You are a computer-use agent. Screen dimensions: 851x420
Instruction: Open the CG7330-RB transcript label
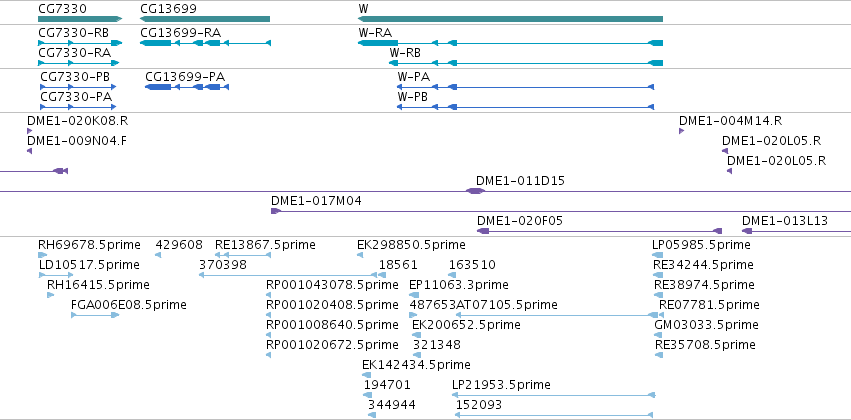pyautogui.click(x=74, y=33)
